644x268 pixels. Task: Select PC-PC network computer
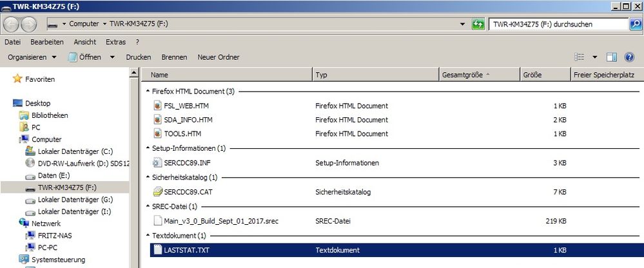tap(47, 247)
